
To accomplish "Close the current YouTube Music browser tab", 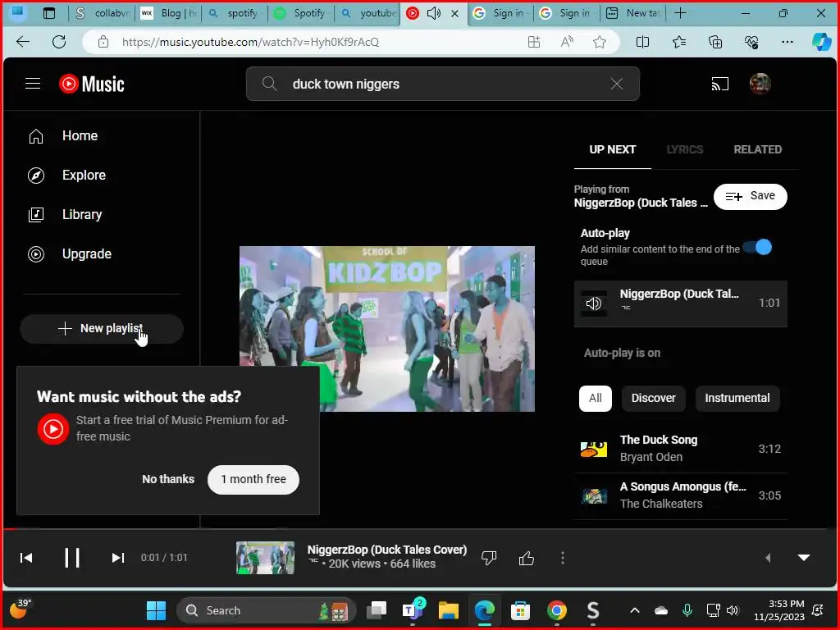I will click(454, 13).
